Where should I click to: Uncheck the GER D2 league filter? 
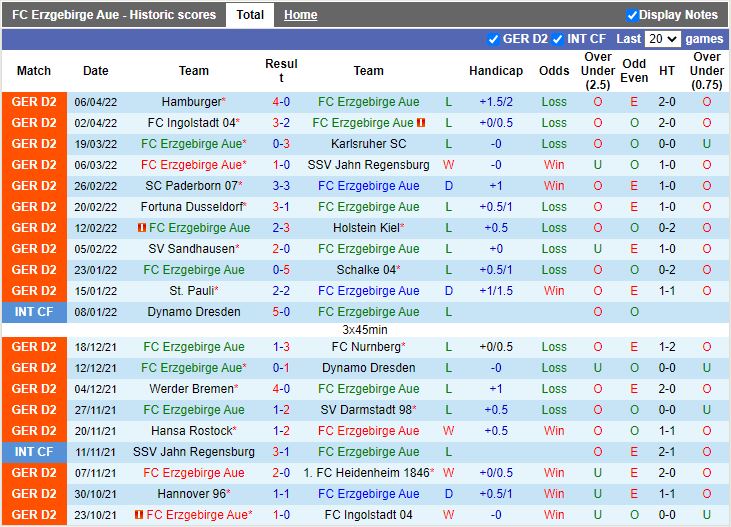[x=493, y=39]
